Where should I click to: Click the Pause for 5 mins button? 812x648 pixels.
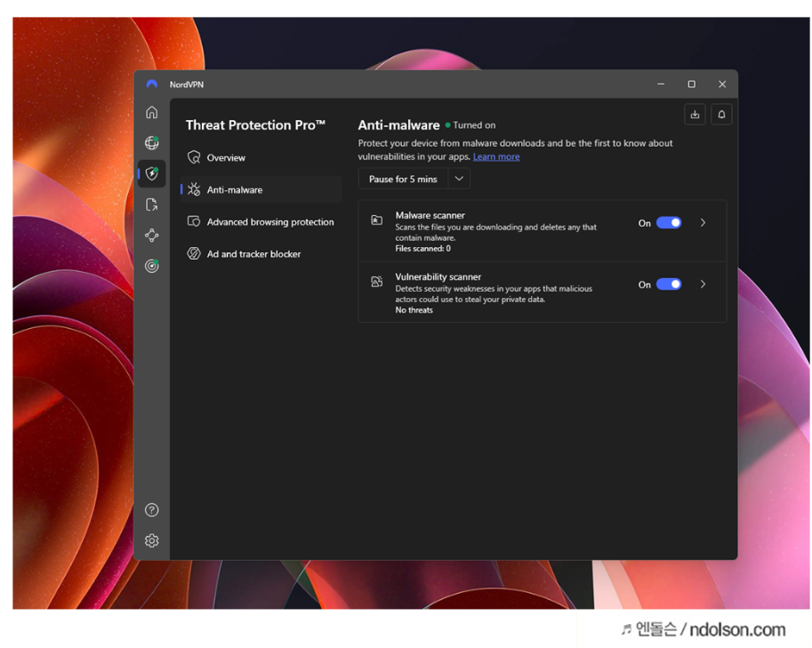click(x=403, y=179)
